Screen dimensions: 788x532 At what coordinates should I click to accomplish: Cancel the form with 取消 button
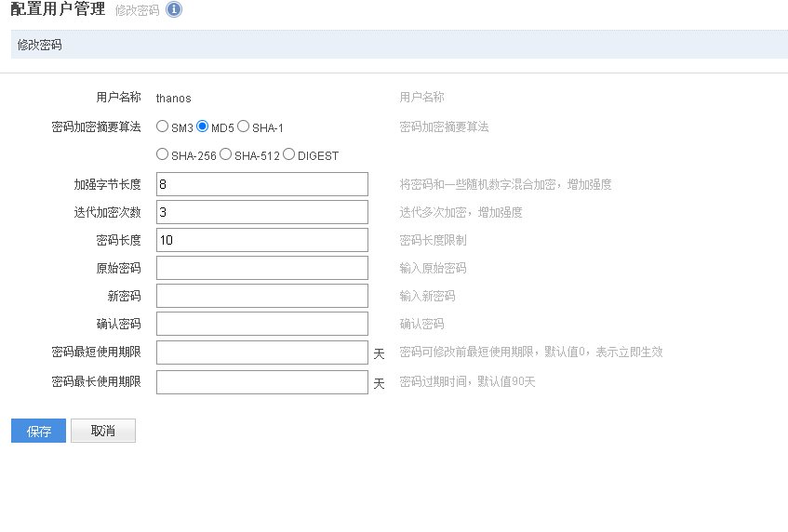103,431
